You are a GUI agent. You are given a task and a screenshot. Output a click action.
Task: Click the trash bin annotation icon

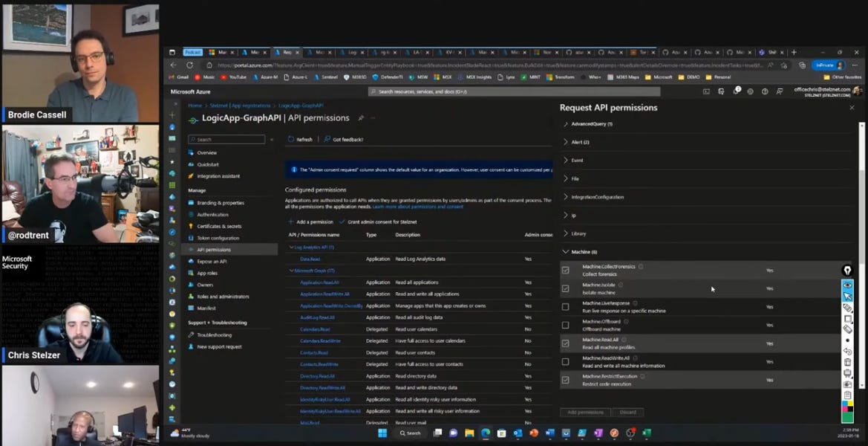847,362
